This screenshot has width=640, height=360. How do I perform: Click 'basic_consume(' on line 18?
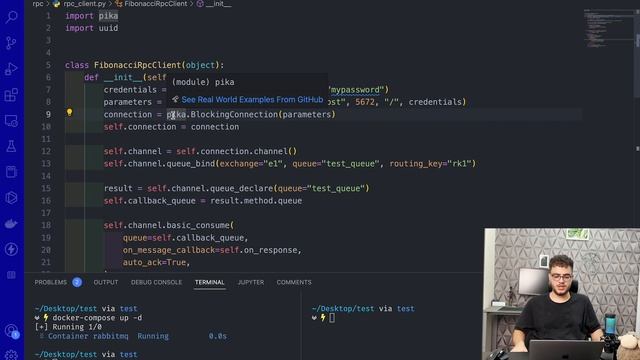pos(200,225)
